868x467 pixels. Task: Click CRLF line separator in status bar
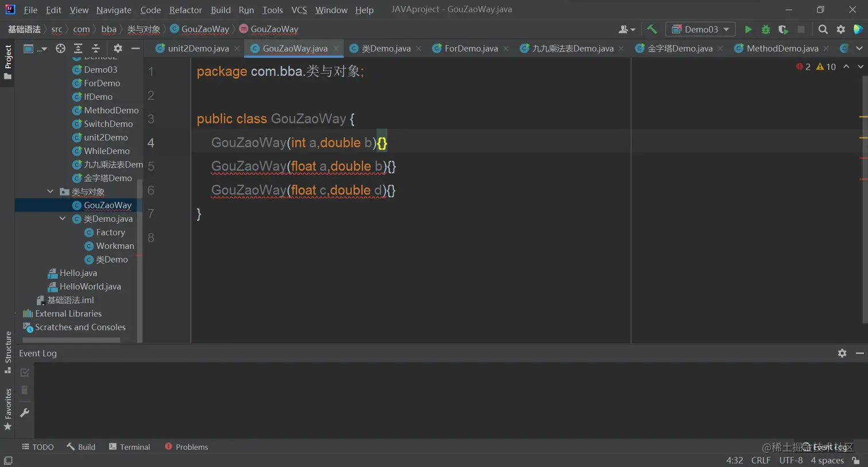[x=761, y=461]
